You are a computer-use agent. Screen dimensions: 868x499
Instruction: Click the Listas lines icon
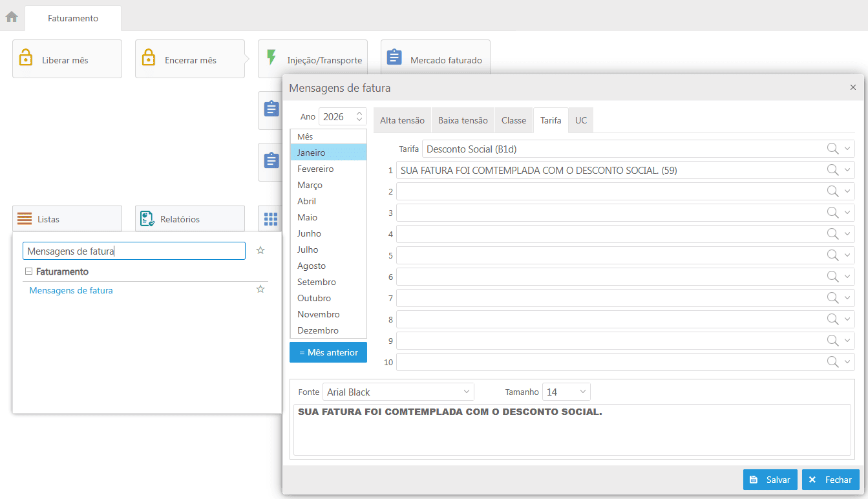point(25,219)
